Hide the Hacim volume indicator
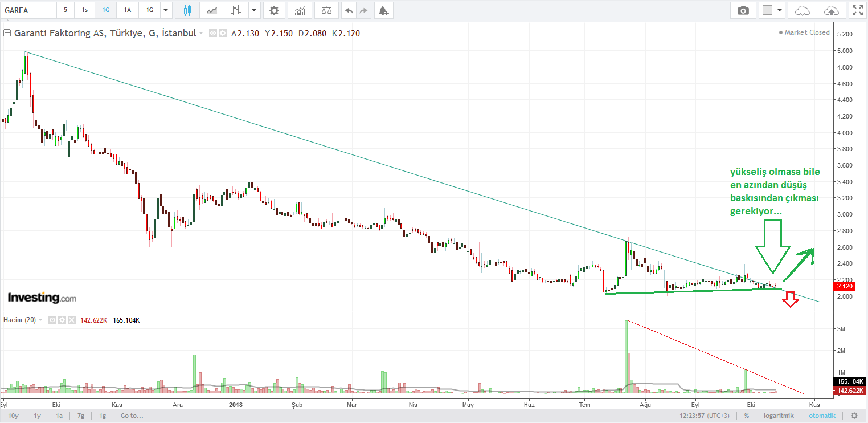This screenshot has width=868, height=423. tap(53, 320)
